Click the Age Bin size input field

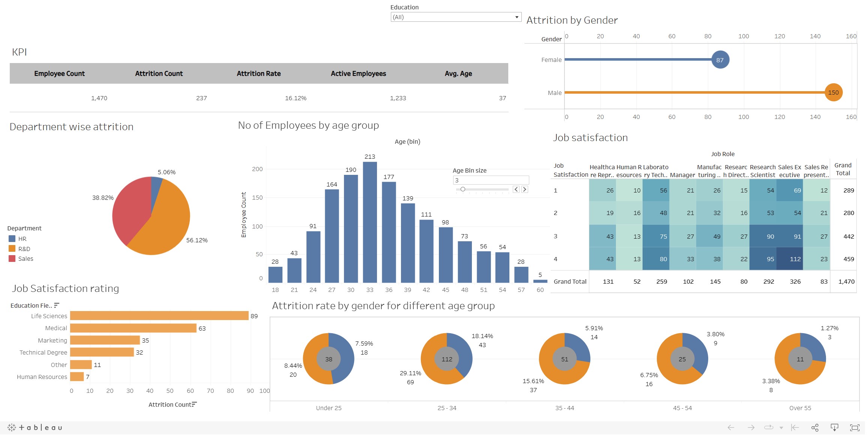pos(490,180)
